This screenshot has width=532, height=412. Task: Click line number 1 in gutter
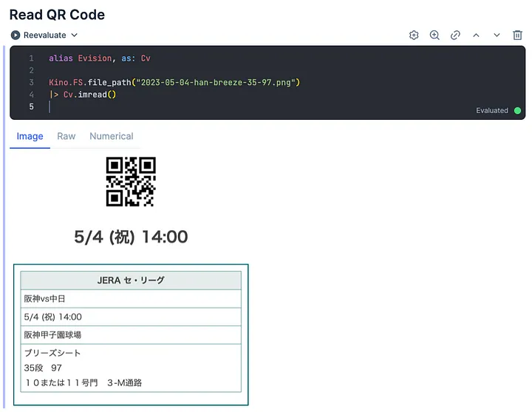[x=31, y=58]
